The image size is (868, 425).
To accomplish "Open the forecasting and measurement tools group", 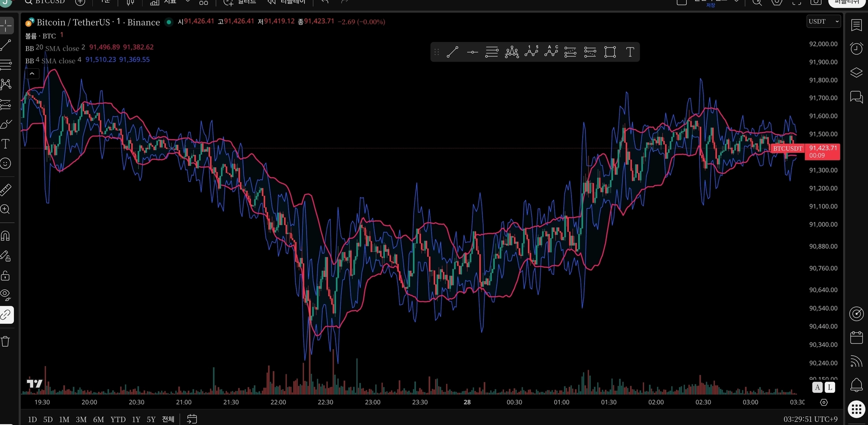I will [x=6, y=104].
